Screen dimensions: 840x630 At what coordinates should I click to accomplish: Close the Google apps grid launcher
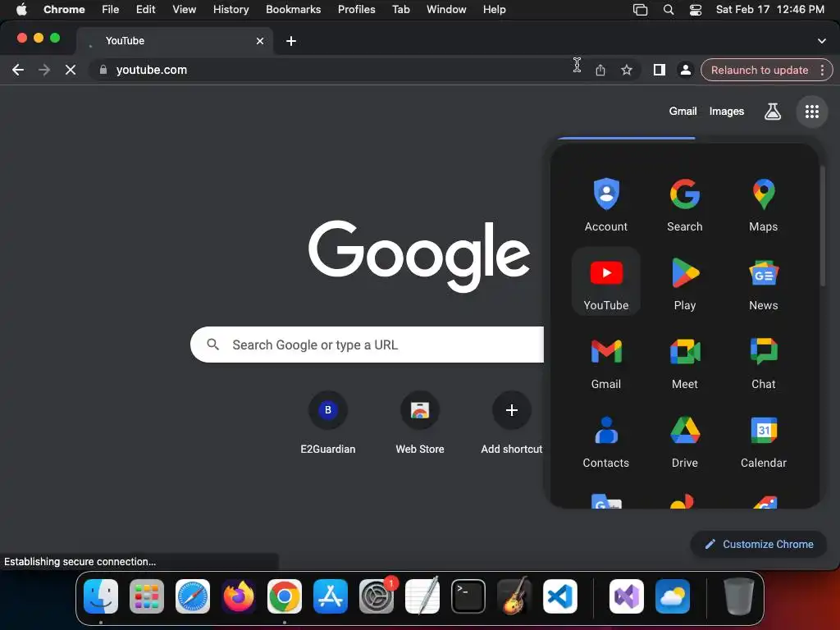(x=811, y=112)
